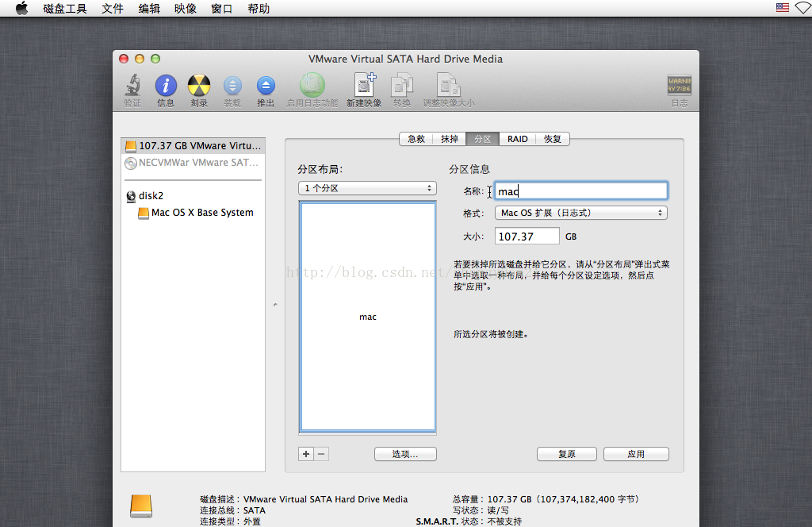Click the 选项… (Options) button

(x=405, y=454)
